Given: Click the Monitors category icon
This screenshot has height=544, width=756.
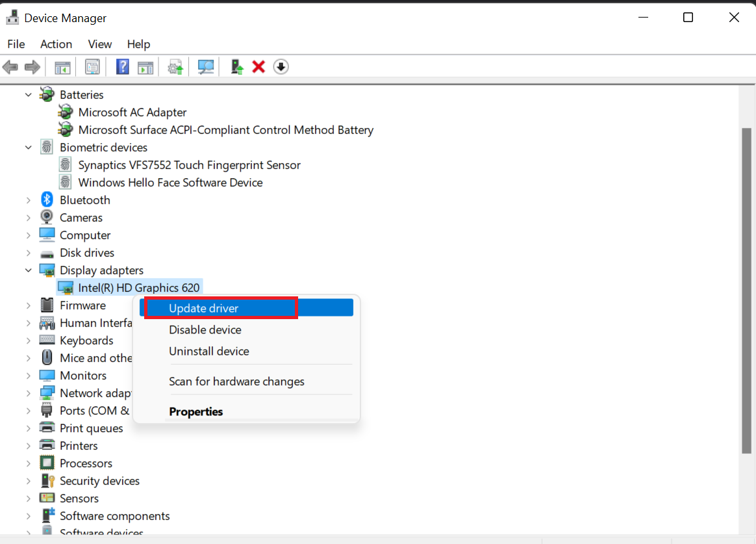Looking at the screenshot, I should (47, 375).
